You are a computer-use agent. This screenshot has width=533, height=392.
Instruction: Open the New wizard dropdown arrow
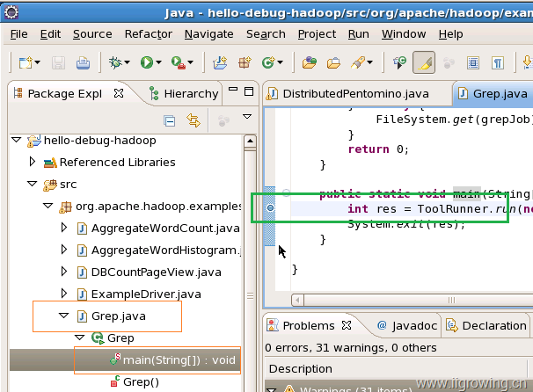tap(38, 62)
